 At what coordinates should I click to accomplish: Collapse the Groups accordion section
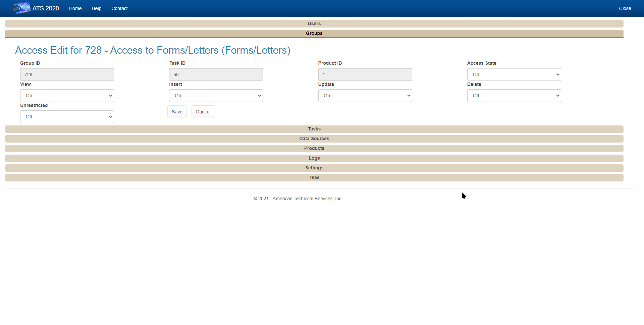pyautogui.click(x=314, y=34)
